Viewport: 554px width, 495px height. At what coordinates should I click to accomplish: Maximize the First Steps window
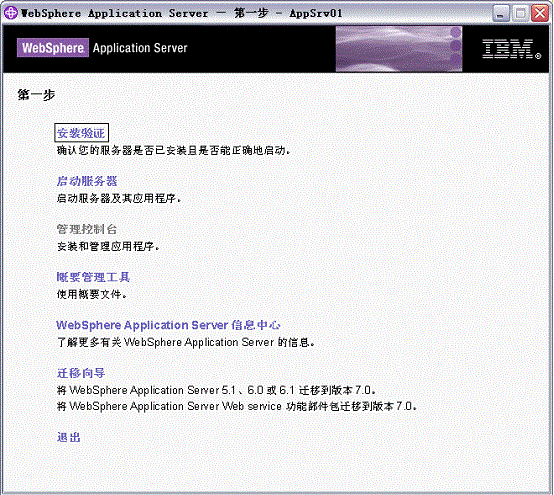click(x=520, y=13)
